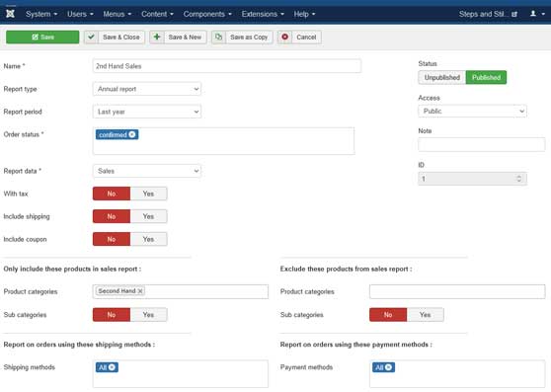The image size is (551, 392).
Task: Open the Users menu
Action: pyautogui.click(x=80, y=14)
